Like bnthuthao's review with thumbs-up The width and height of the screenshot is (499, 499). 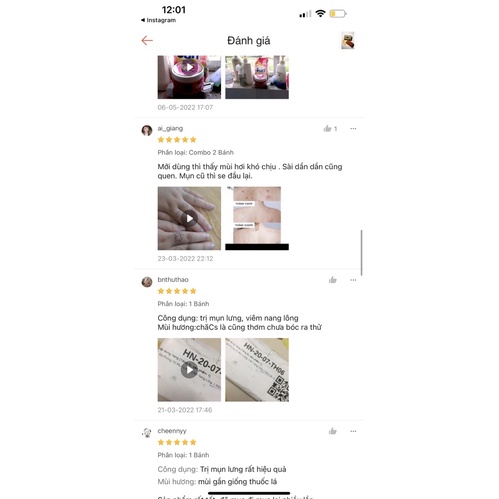[x=333, y=280]
